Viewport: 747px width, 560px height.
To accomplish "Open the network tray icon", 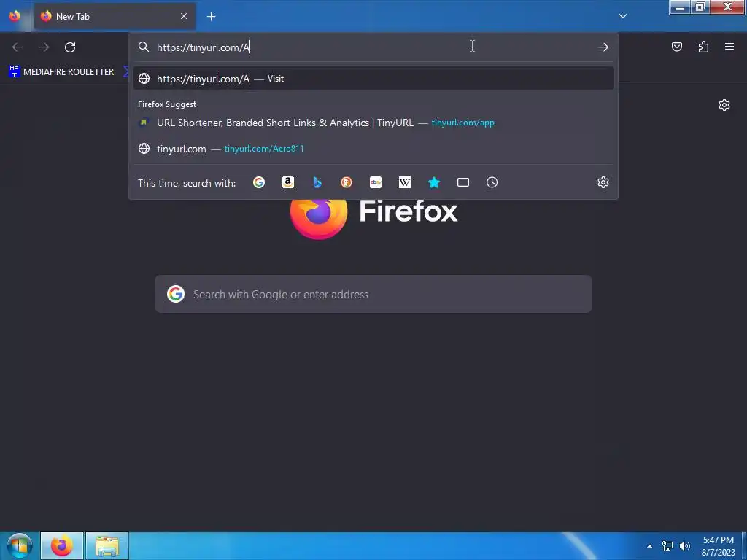I will tap(667, 546).
